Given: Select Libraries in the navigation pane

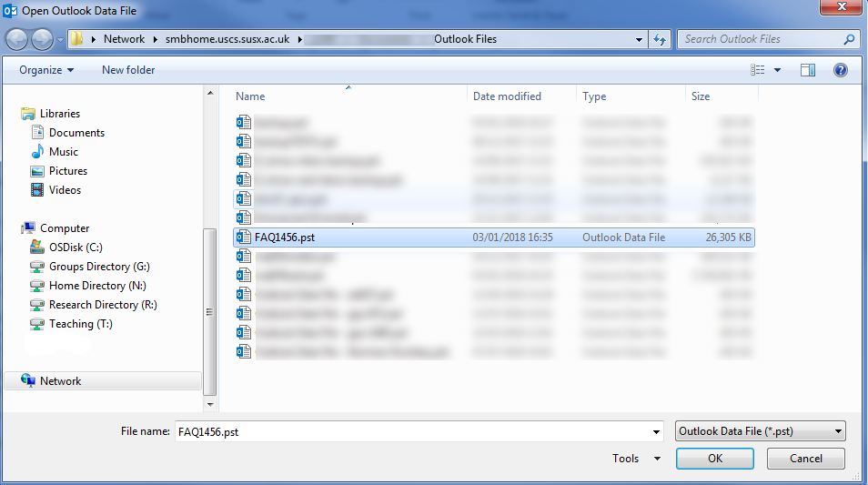Looking at the screenshot, I should point(60,114).
